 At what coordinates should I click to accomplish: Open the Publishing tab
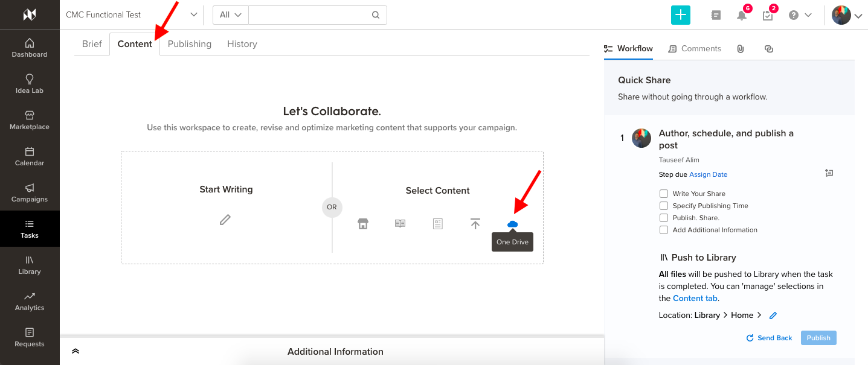tap(190, 44)
